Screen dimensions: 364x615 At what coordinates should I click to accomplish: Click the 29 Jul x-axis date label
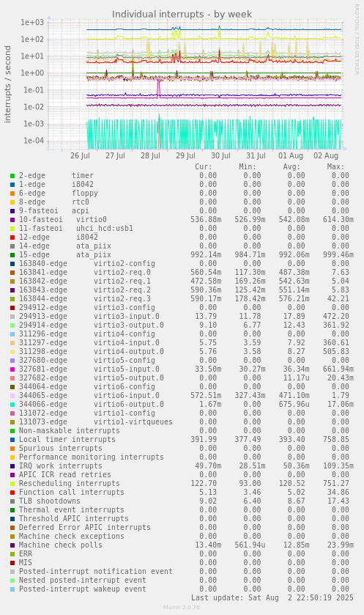pyautogui.click(x=186, y=155)
